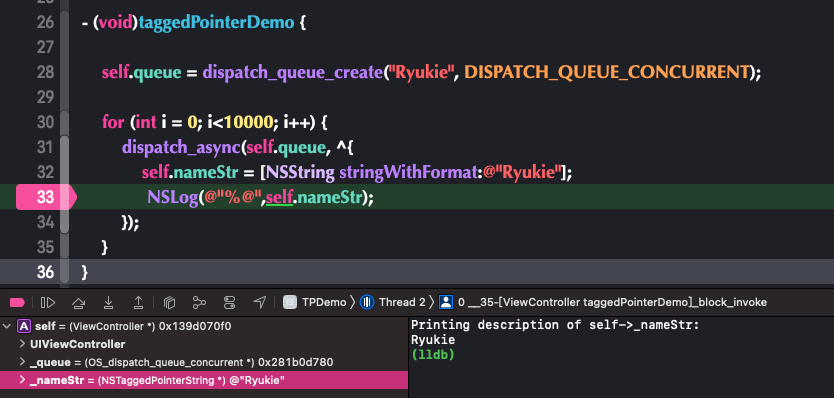The height and width of the screenshot is (398, 834).
Task: Open the Thread 2 breadcrumb
Action: point(393,303)
